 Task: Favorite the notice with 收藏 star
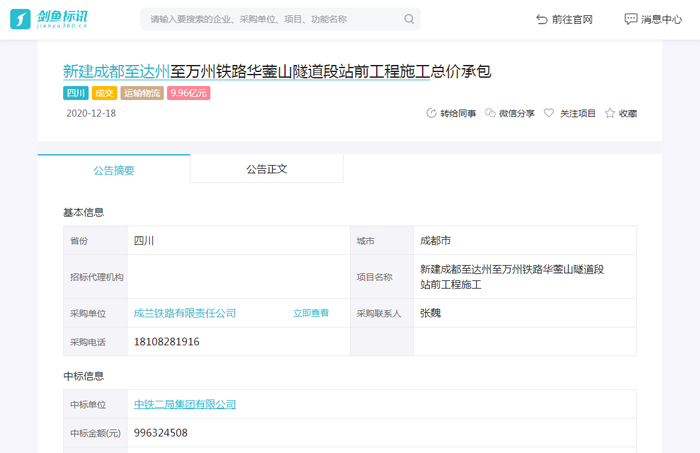click(x=609, y=114)
